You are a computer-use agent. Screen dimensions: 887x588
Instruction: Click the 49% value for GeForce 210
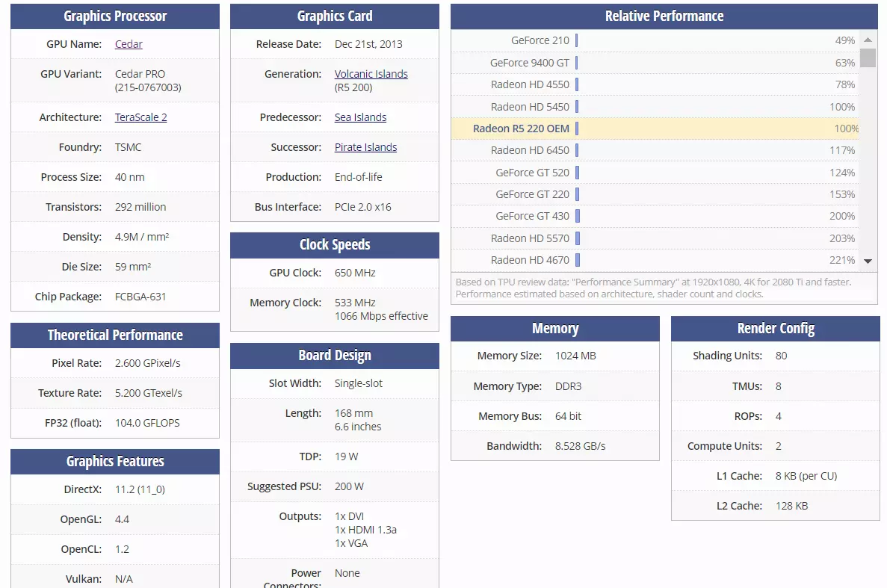(x=844, y=40)
